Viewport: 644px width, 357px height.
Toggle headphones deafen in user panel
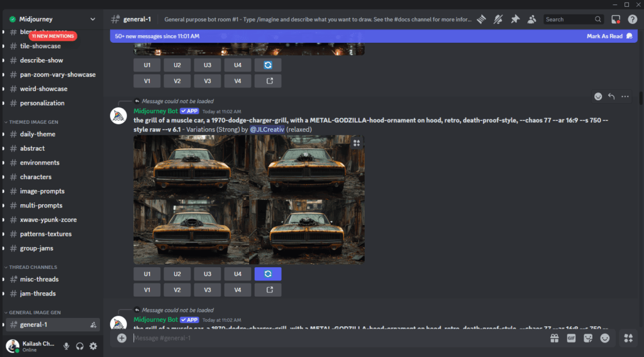(80, 346)
